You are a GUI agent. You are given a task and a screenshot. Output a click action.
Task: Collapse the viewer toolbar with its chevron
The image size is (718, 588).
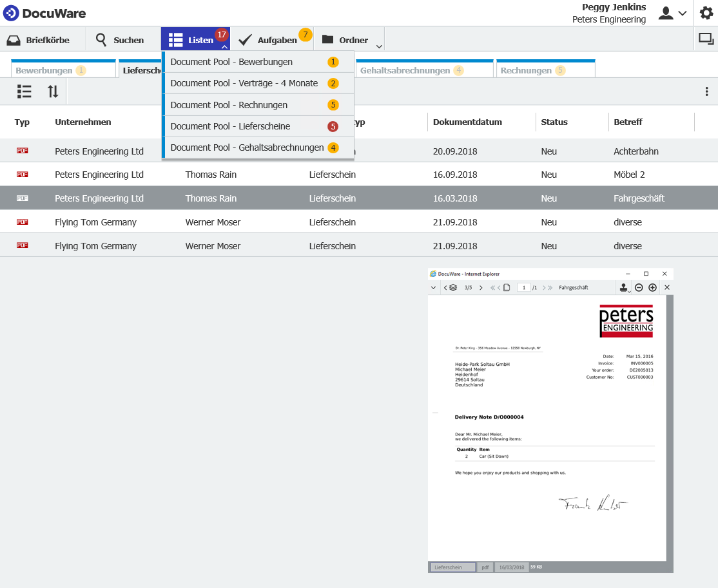pyautogui.click(x=433, y=287)
